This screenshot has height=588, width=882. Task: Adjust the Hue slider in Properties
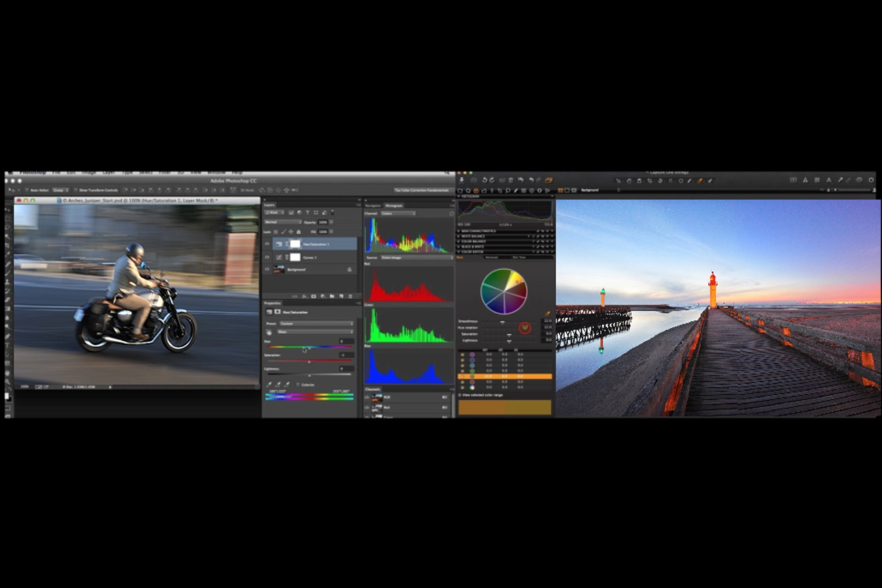coord(309,347)
